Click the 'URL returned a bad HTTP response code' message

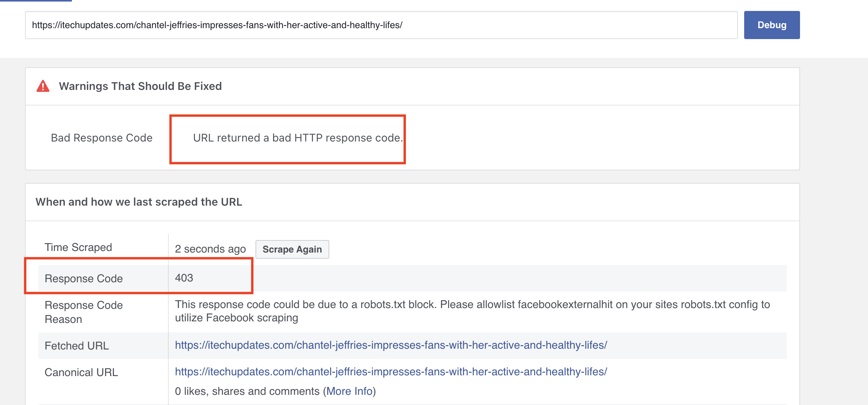click(x=298, y=138)
